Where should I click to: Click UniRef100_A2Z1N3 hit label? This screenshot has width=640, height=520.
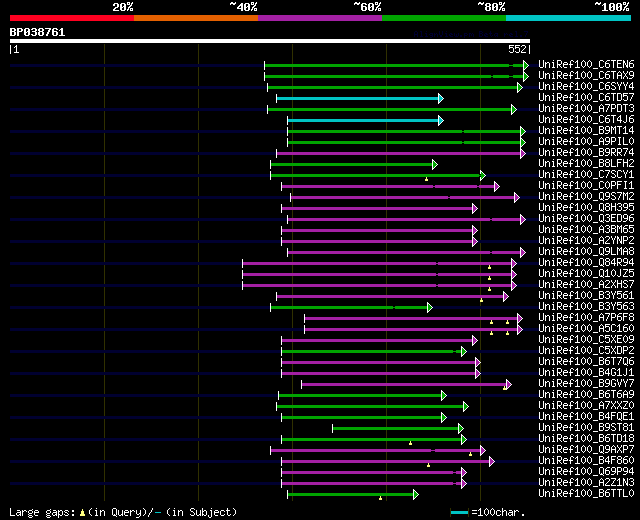click(x=586, y=483)
